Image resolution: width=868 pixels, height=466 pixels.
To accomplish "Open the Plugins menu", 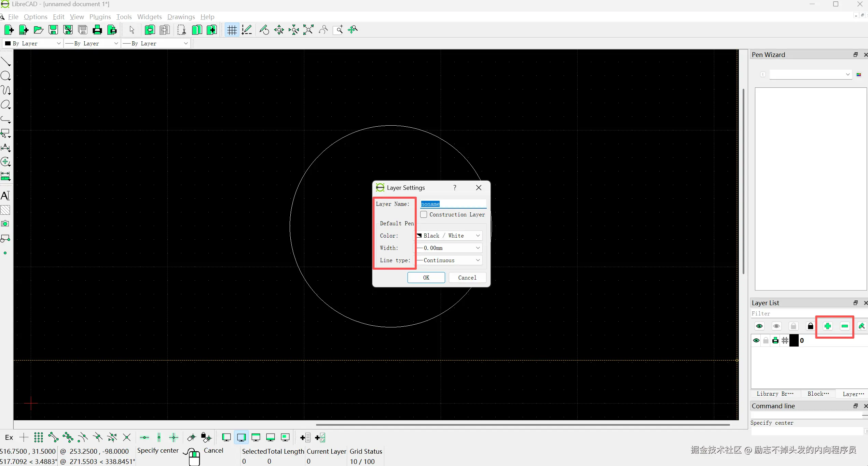I will [x=100, y=17].
